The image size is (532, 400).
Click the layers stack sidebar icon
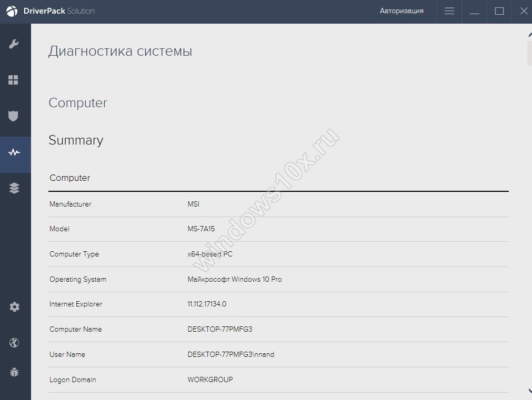(x=14, y=188)
